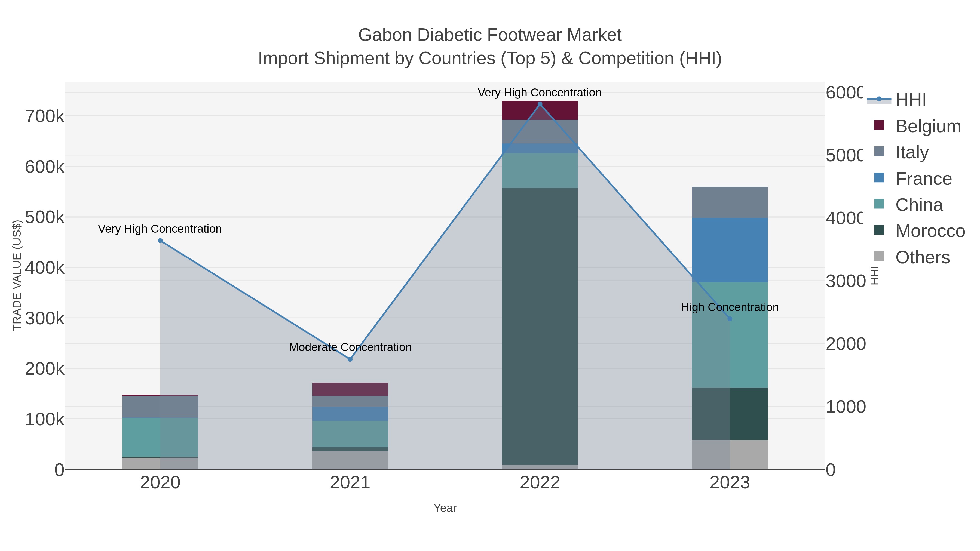Viewport: 980px width, 551px height.
Task: Toggle the Belgium legend entry
Action: pyautogui.click(x=918, y=126)
